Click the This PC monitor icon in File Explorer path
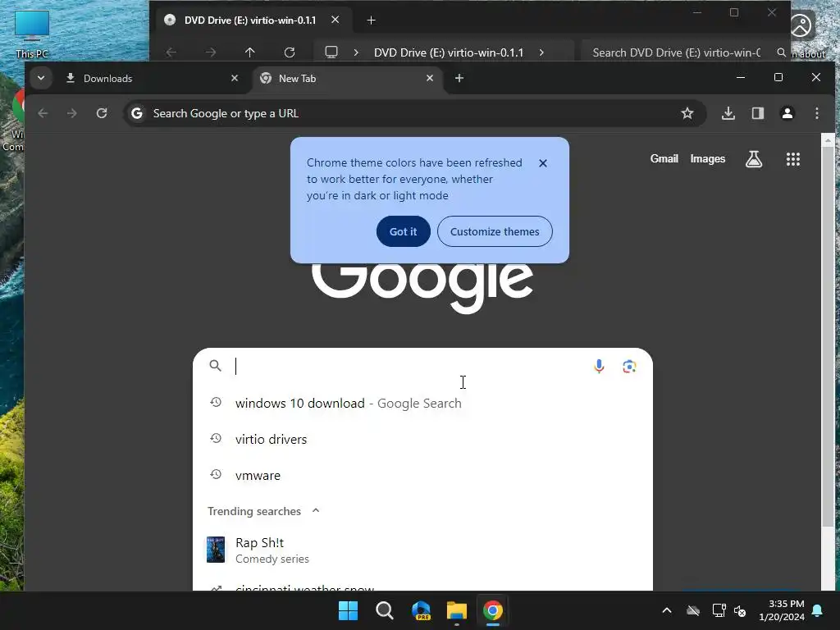Screen dimensions: 840x630 pos(331,52)
